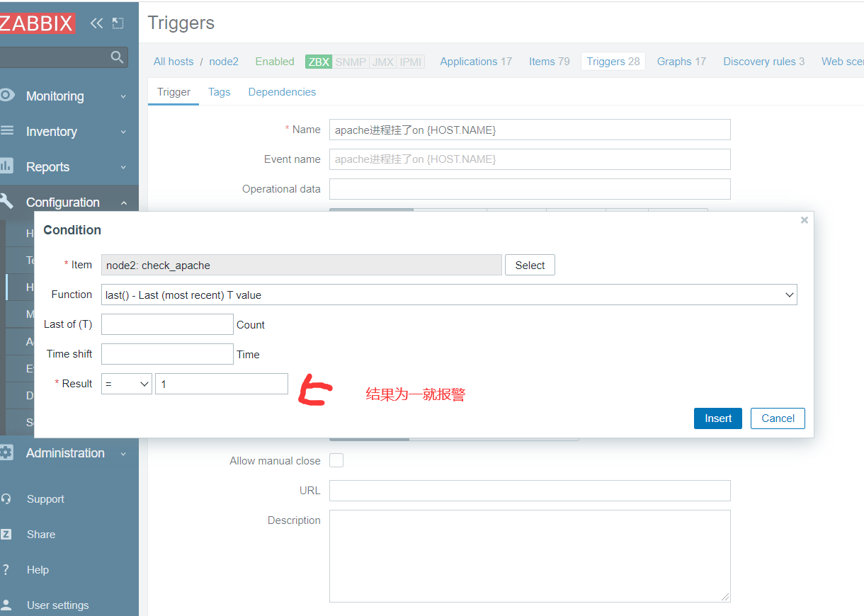Open User settings in the sidebar
The image size is (864, 616).
coord(58,605)
